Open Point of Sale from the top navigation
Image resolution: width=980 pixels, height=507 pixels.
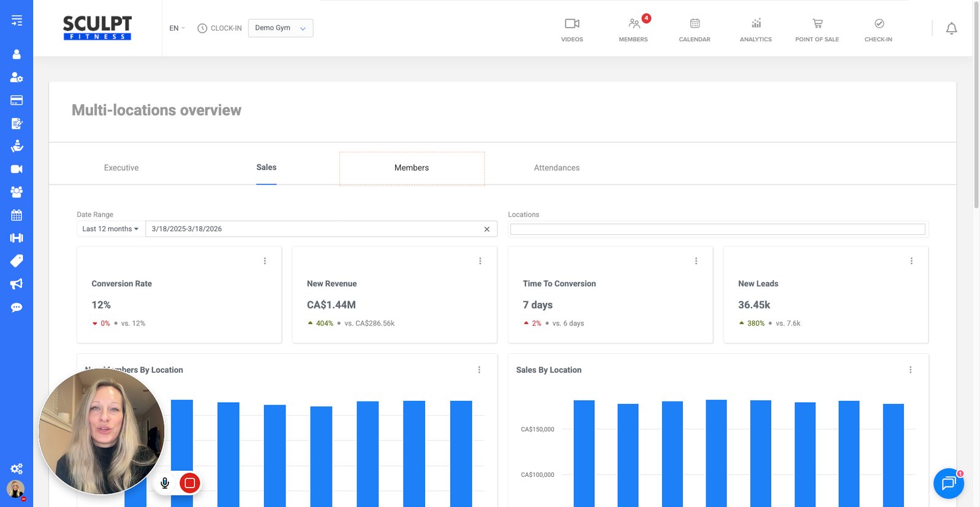[x=817, y=29]
